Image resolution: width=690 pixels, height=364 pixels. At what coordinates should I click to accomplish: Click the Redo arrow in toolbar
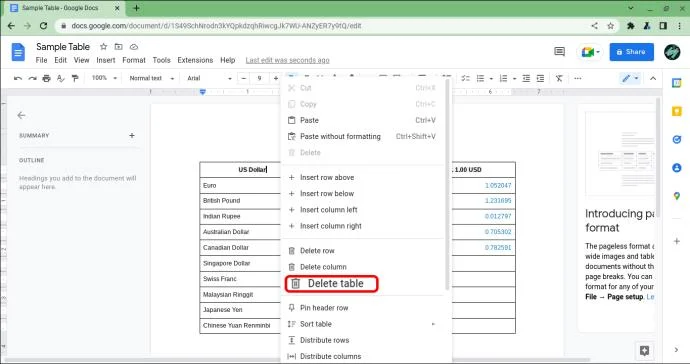32,78
